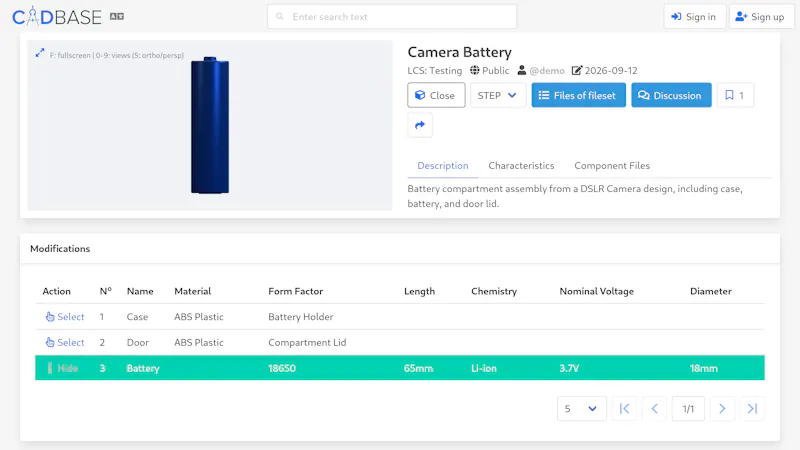The image size is (800, 450).
Task: Go to next page of modifications
Action: [x=722, y=409]
